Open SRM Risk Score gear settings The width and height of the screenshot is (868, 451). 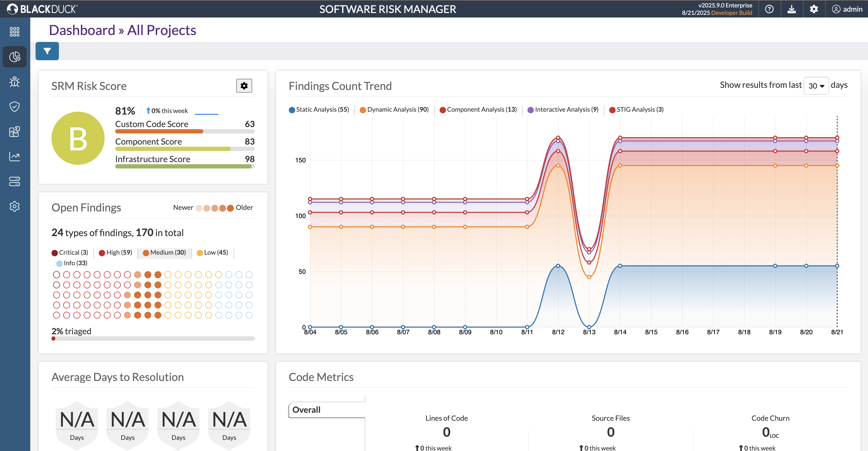point(244,86)
